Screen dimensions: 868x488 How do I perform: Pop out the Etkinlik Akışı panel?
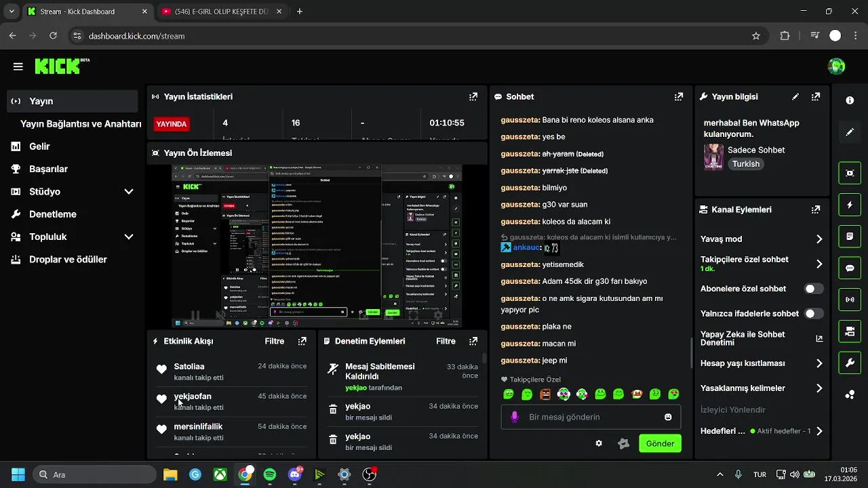(302, 342)
